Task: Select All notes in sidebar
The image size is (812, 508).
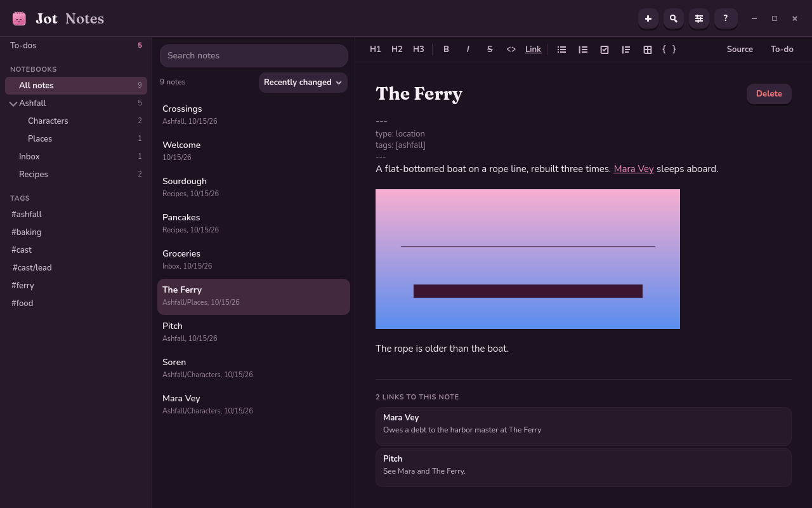Action: pos(76,85)
